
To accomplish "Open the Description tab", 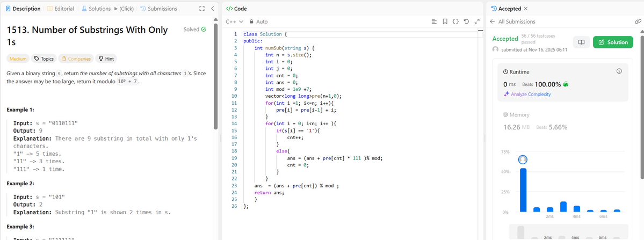I will point(23,9).
